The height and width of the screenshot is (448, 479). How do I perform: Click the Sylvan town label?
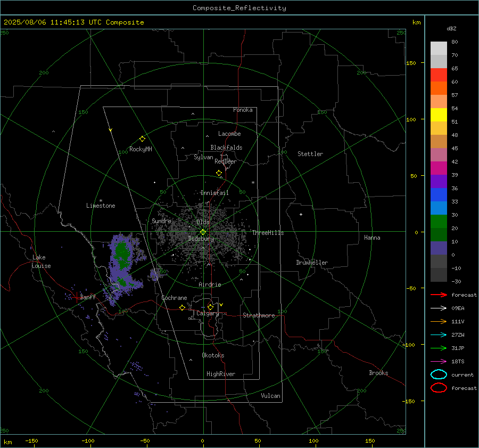pyautogui.click(x=203, y=157)
